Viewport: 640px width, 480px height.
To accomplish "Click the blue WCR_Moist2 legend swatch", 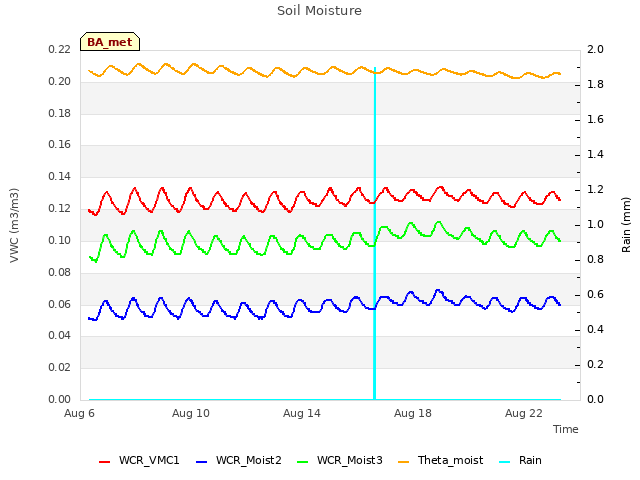I will click(202, 462).
